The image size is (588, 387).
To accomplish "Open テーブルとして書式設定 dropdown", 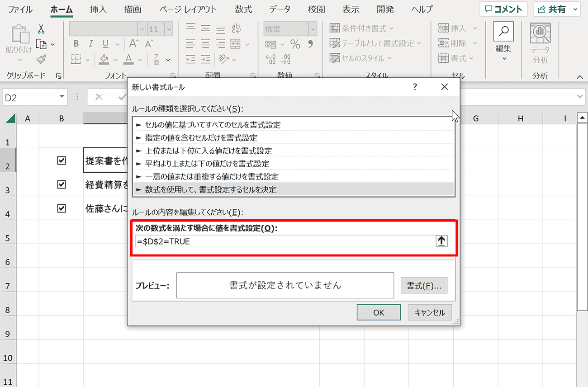I will click(x=375, y=43).
